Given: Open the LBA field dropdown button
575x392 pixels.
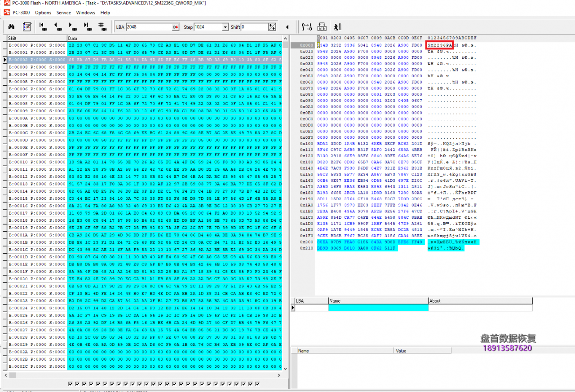Looking at the screenshot, I should tap(175, 27).
